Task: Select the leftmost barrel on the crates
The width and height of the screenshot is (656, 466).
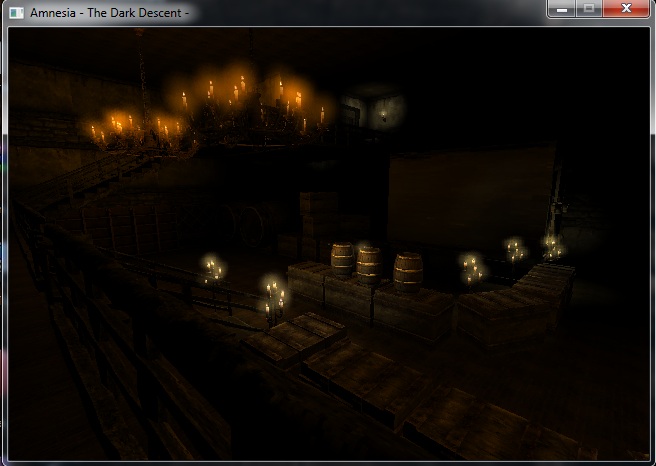Action: (342, 259)
